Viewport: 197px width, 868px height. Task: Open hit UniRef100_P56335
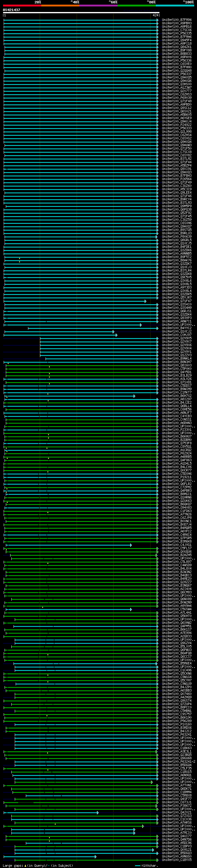[177, 33]
